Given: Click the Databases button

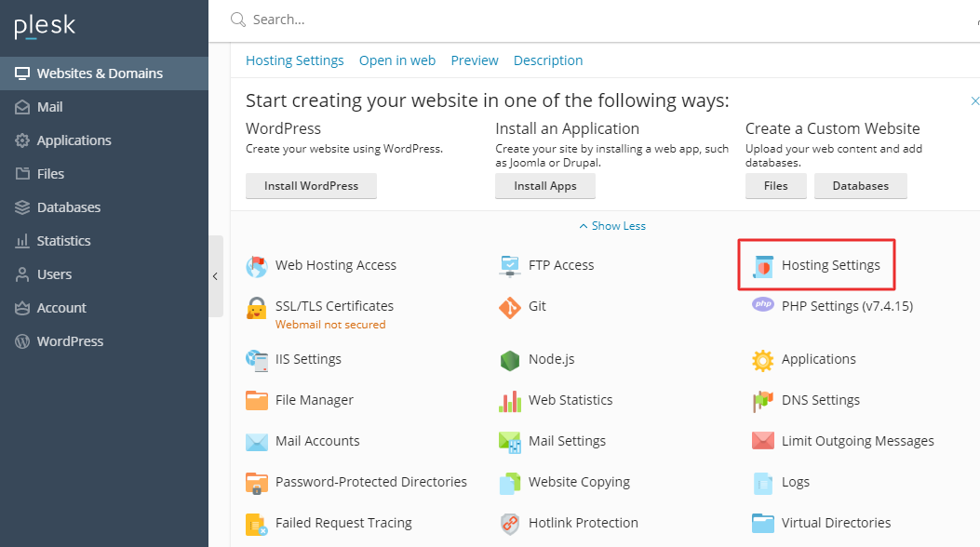Looking at the screenshot, I should coord(861,186).
